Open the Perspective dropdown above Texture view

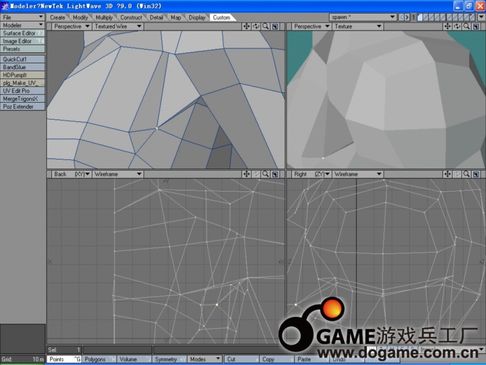point(311,26)
